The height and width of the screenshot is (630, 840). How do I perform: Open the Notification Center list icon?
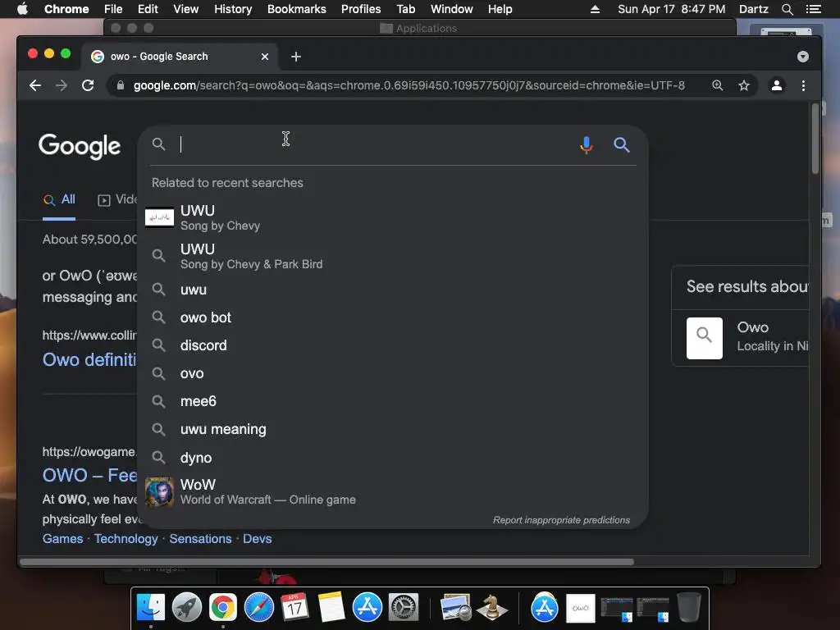[813, 9]
